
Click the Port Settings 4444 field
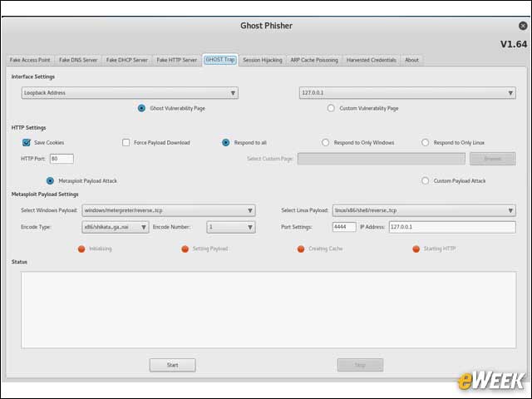(x=344, y=227)
